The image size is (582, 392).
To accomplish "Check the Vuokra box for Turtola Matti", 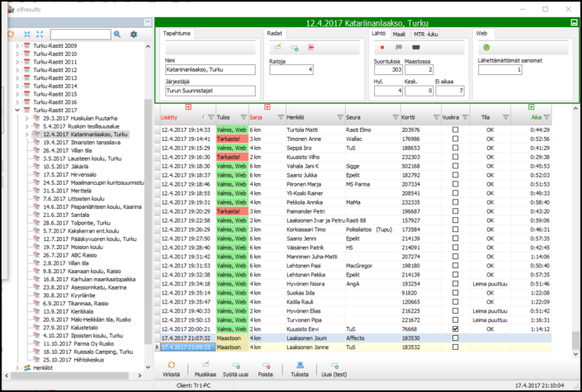I will 455,130.
